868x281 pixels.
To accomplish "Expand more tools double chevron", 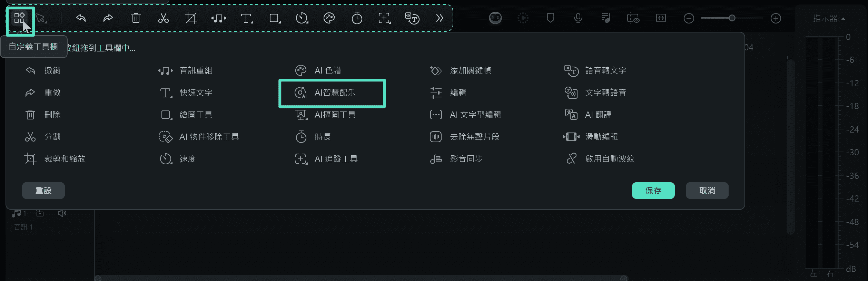I will [x=440, y=18].
